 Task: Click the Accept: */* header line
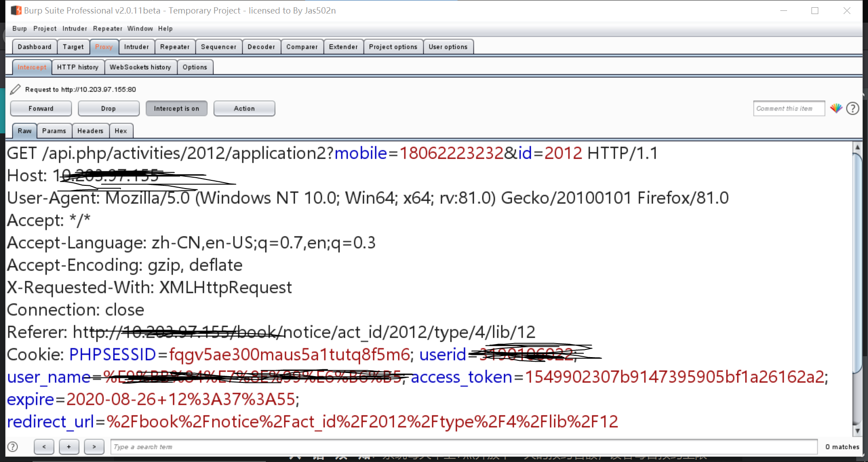tap(49, 220)
